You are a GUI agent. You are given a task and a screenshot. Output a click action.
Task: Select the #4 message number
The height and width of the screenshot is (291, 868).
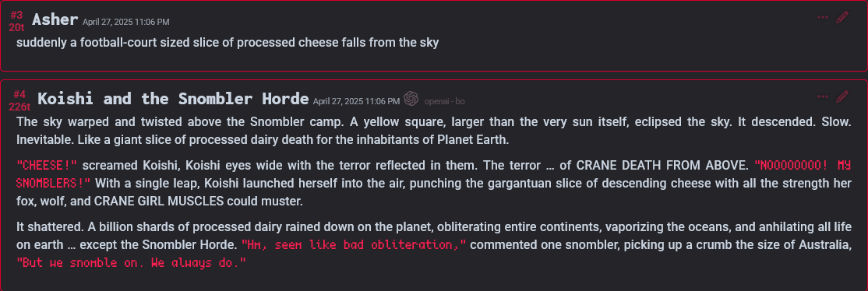[19, 94]
